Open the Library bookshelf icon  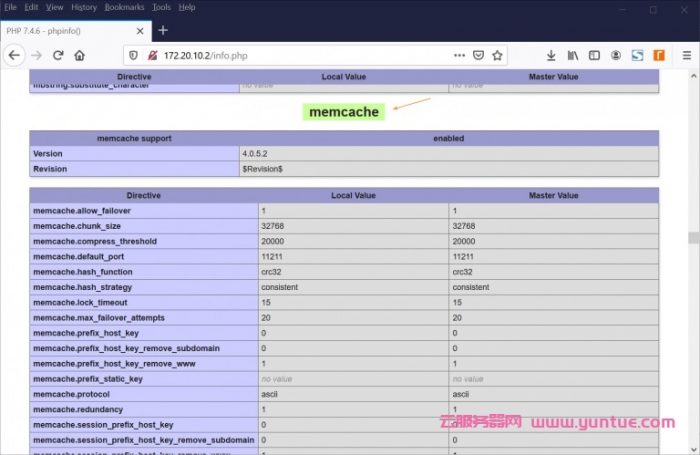point(573,55)
